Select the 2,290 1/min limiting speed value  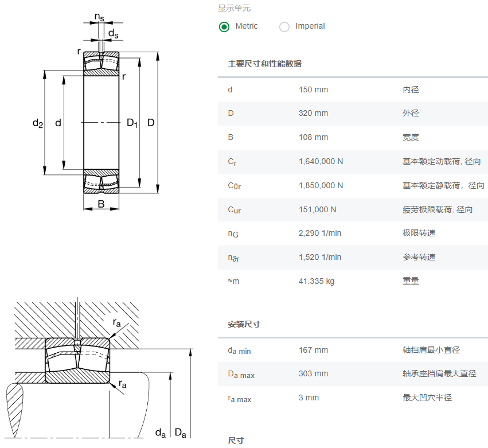tap(320, 233)
